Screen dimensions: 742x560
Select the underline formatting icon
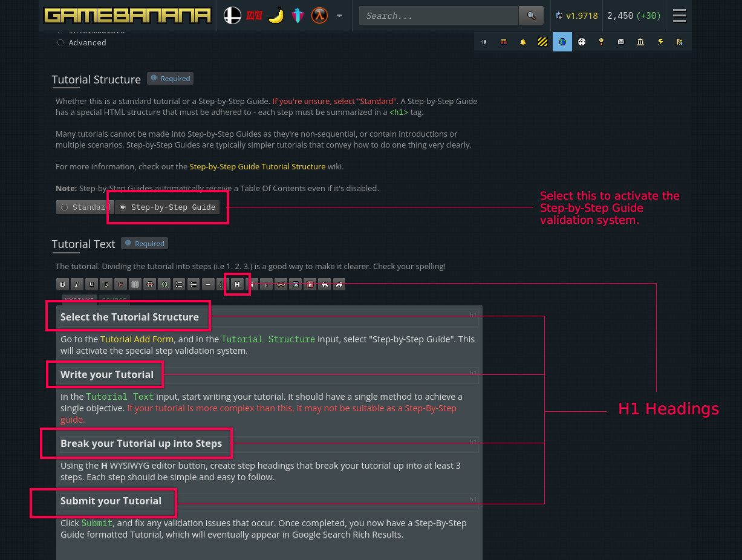click(x=91, y=284)
